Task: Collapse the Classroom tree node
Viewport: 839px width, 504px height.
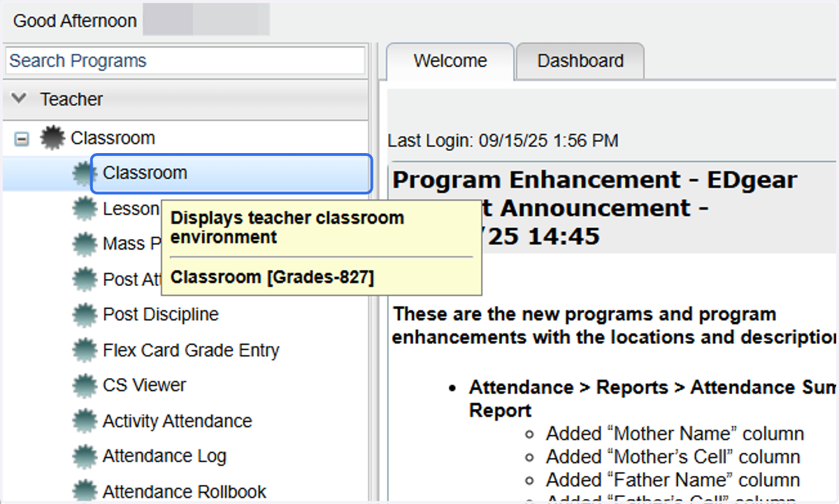Action: 22,139
